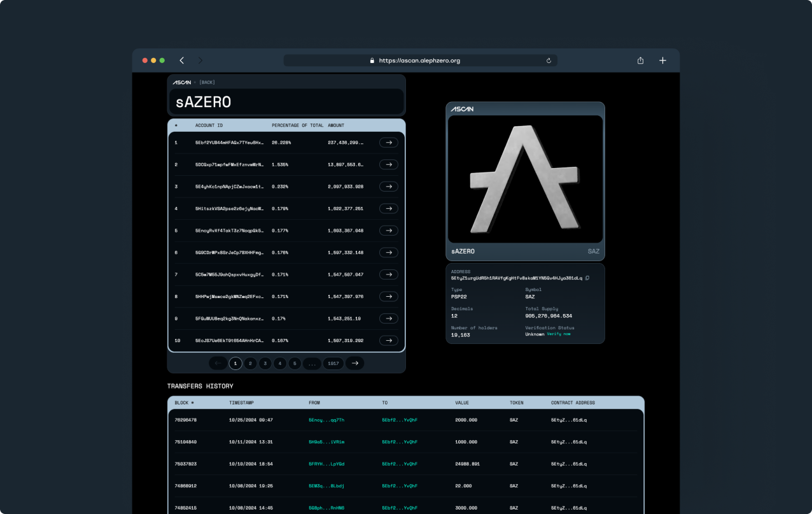This screenshot has height=514, width=812.
Task: Open sender address 5Ency...qq7Th
Action: coord(326,420)
